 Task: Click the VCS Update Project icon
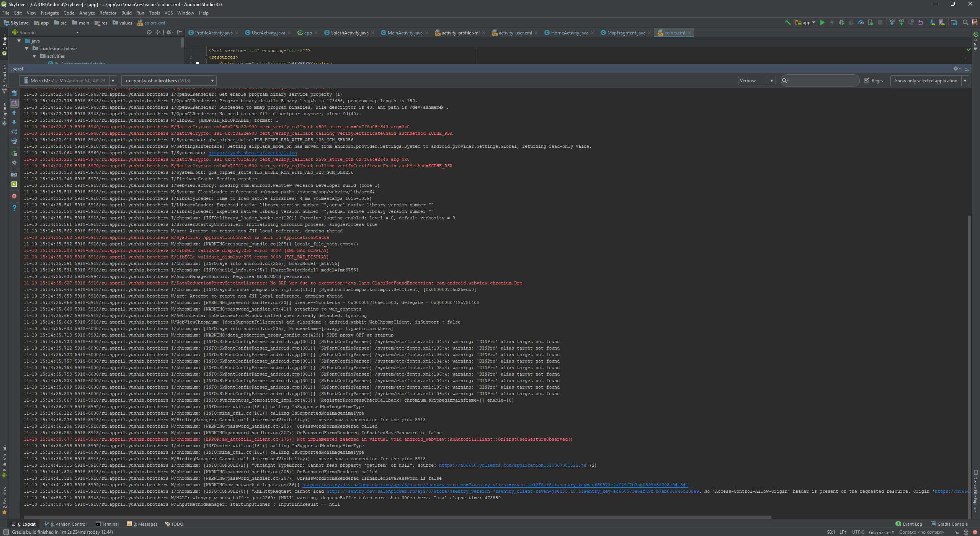[x=892, y=23]
